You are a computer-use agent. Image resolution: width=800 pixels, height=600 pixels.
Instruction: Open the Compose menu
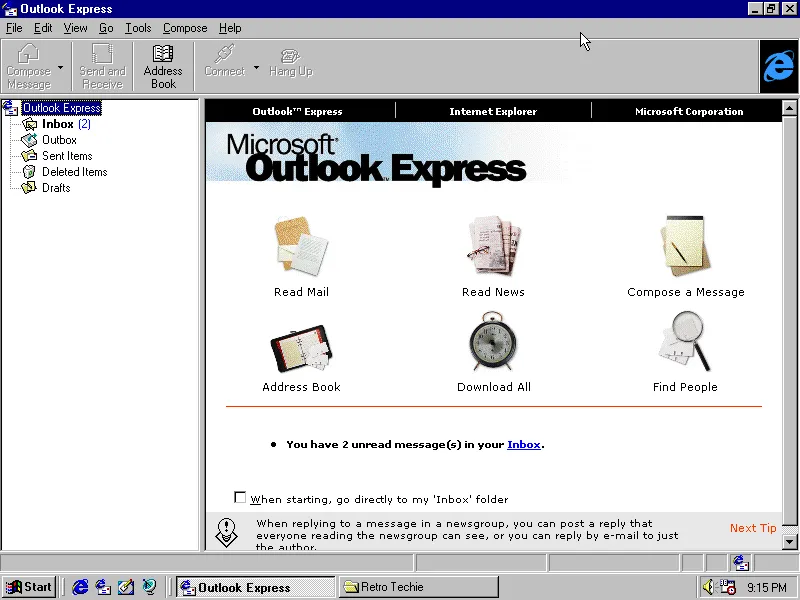[x=184, y=28]
